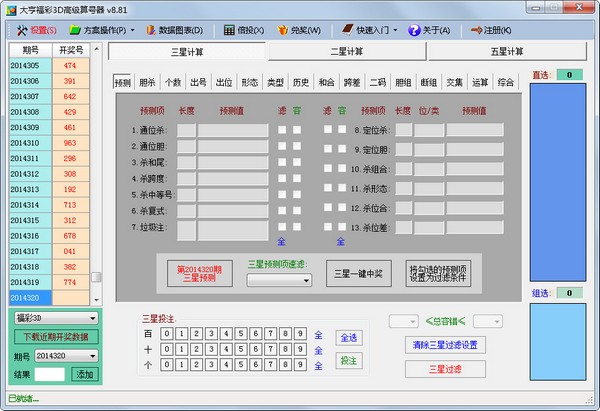Select the 胆杀 sub-tab

point(147,83)
